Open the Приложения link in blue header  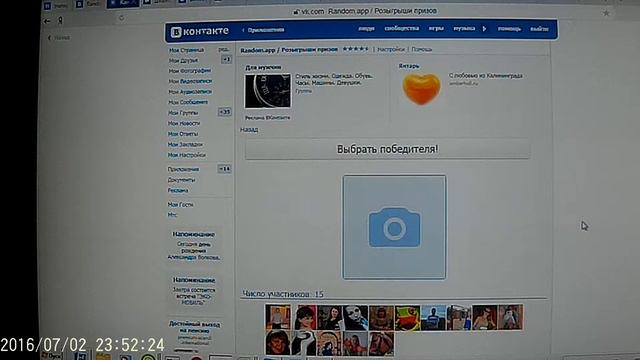click(266, 30)
